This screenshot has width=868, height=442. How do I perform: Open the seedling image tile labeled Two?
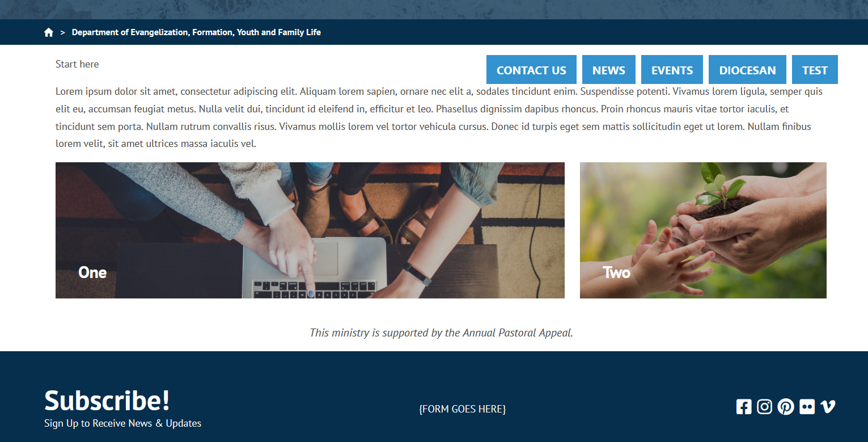703,230
